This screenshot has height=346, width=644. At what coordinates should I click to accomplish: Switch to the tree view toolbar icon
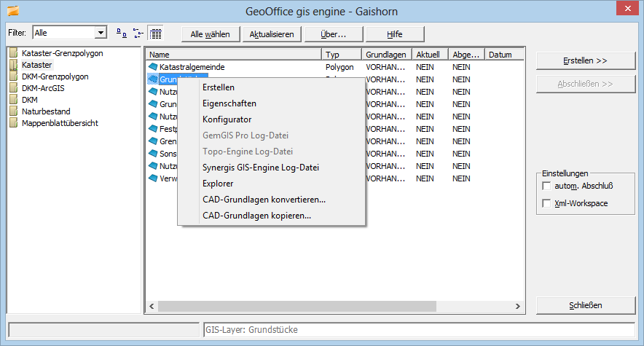point(138,34)
